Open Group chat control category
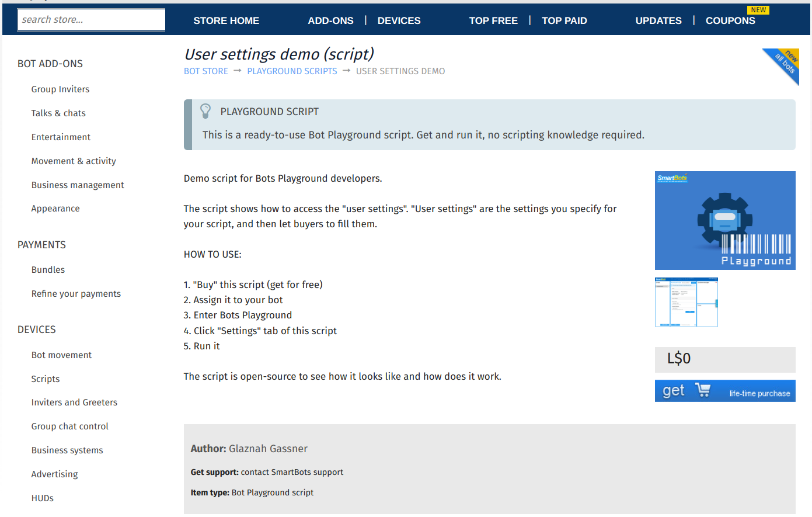Screen dimensions: 812x517 coord(70,426)
